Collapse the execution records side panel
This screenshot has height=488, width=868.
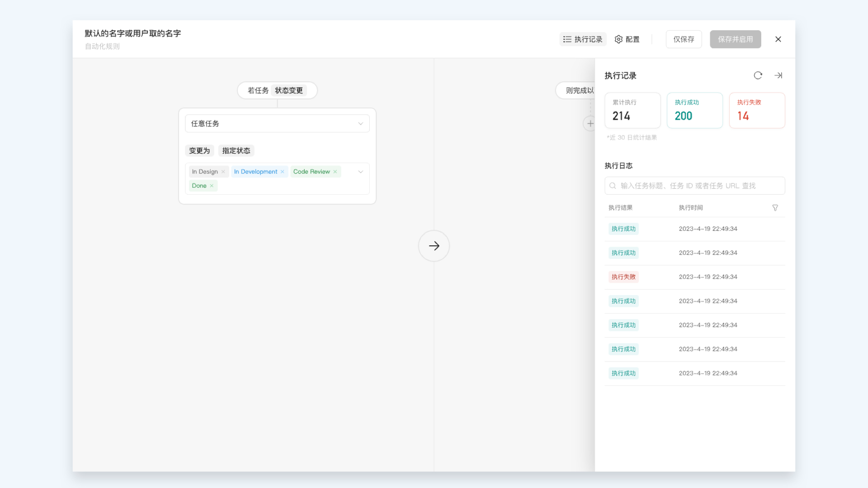pyautogui.click(x=778, y=75)
